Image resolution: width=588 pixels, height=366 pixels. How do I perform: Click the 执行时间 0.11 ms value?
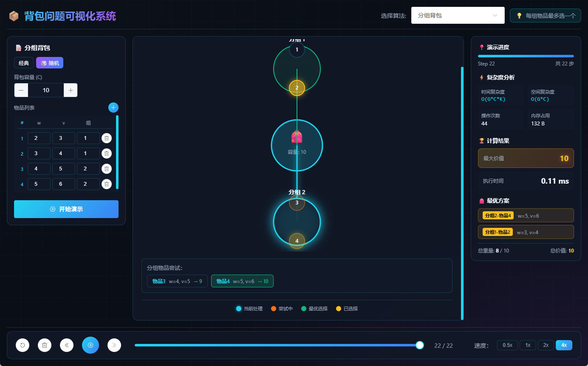click(555, 181)
